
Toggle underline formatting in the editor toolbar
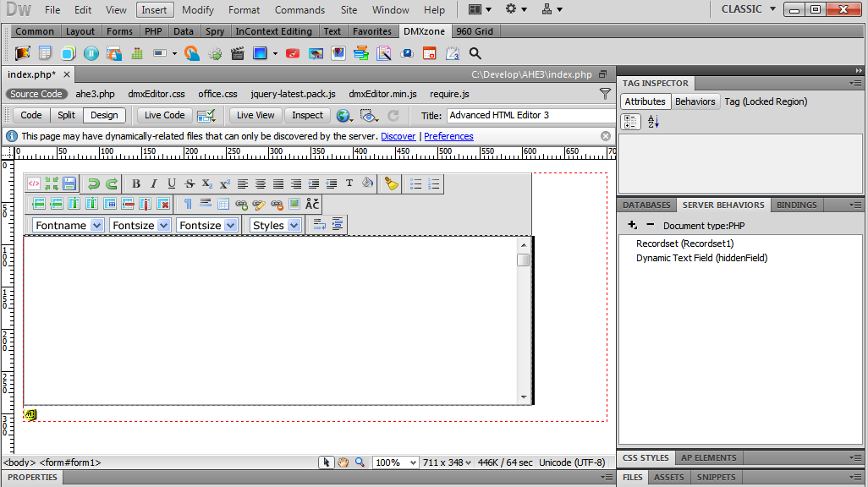tap(172, 183)
